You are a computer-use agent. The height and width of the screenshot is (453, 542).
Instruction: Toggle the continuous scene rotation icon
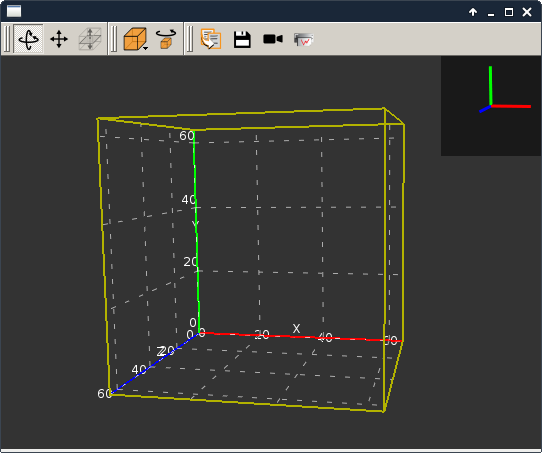point(166,39)
